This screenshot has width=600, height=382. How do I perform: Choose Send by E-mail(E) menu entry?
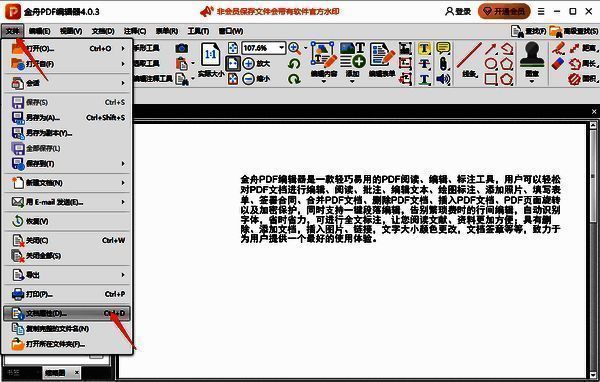67,202
